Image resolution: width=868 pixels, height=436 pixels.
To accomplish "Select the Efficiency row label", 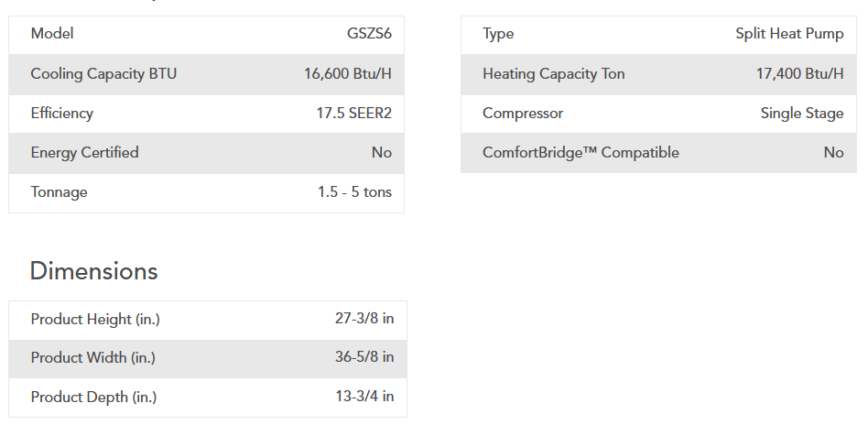I will [62, 114].
